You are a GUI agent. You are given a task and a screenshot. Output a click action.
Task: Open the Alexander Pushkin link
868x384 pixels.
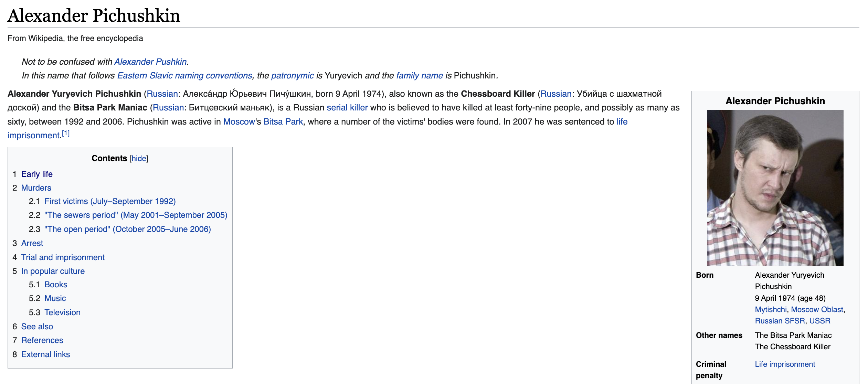[x=150, y=62]
